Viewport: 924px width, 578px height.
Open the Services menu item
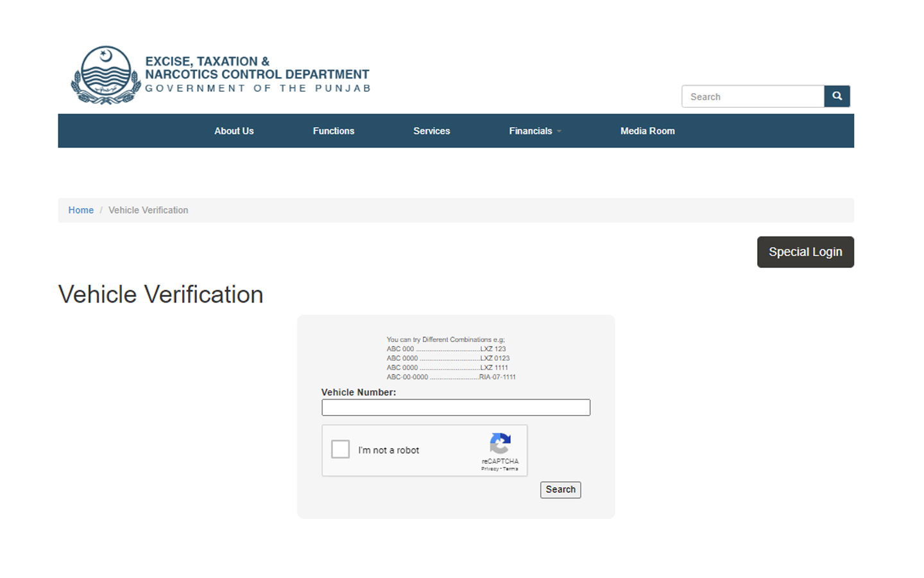tap(431, 131)
